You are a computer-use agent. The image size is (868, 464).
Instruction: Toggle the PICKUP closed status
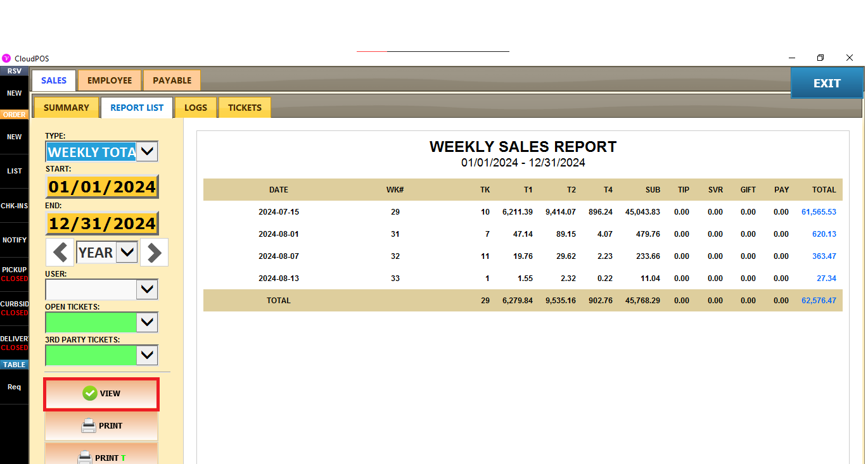pos(14,274)
